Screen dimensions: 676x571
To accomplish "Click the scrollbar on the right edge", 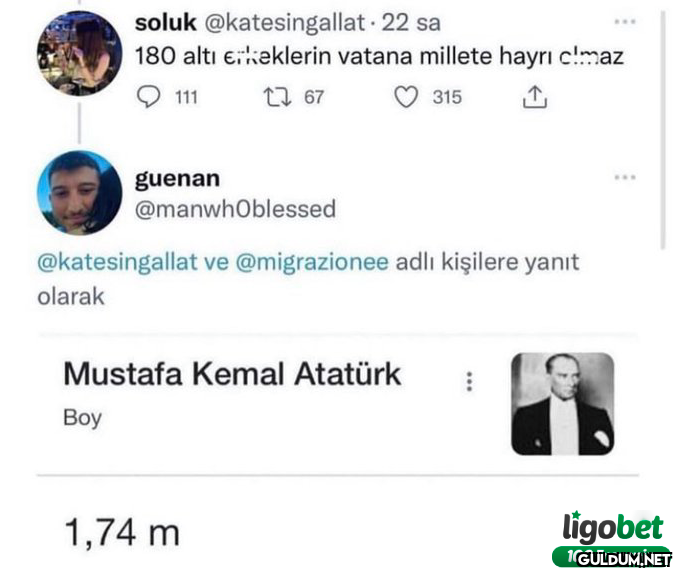I will (x=663, y=130).
